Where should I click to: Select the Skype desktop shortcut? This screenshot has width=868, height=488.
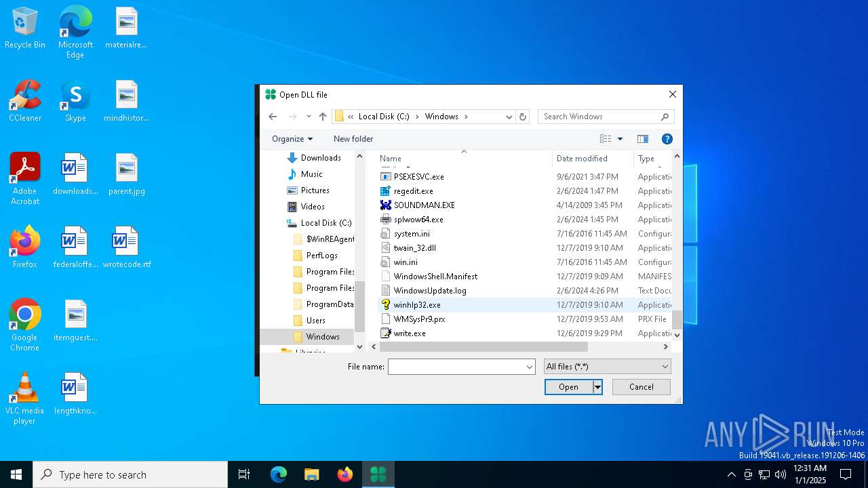pos(75,102)
